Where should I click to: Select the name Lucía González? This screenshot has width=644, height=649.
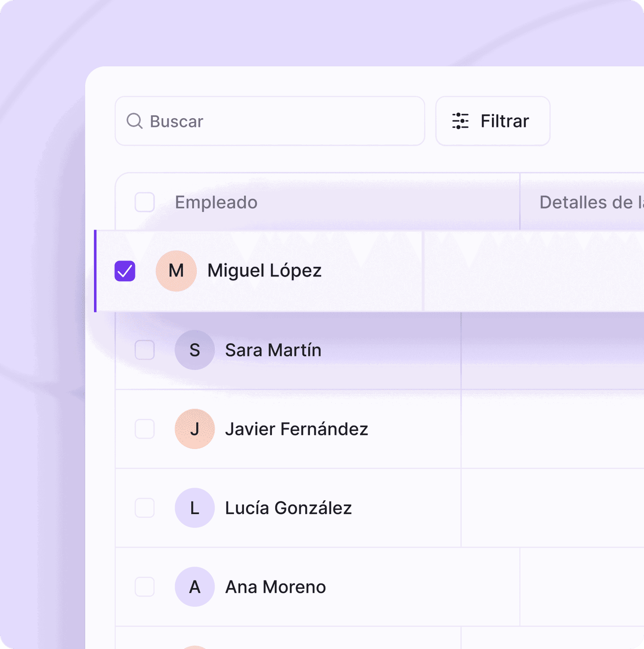pyautogui.click(x=288, y=508)
